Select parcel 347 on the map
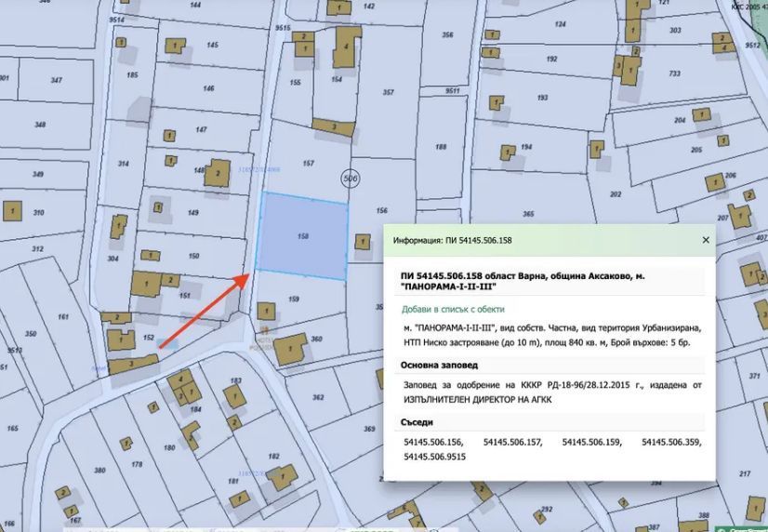768x532 pixels. coord(56,82)
